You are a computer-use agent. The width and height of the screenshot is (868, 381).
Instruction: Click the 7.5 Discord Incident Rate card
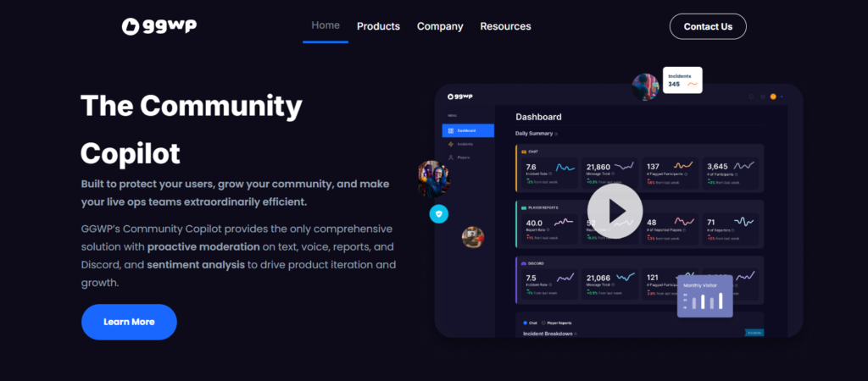pos(549,284)
